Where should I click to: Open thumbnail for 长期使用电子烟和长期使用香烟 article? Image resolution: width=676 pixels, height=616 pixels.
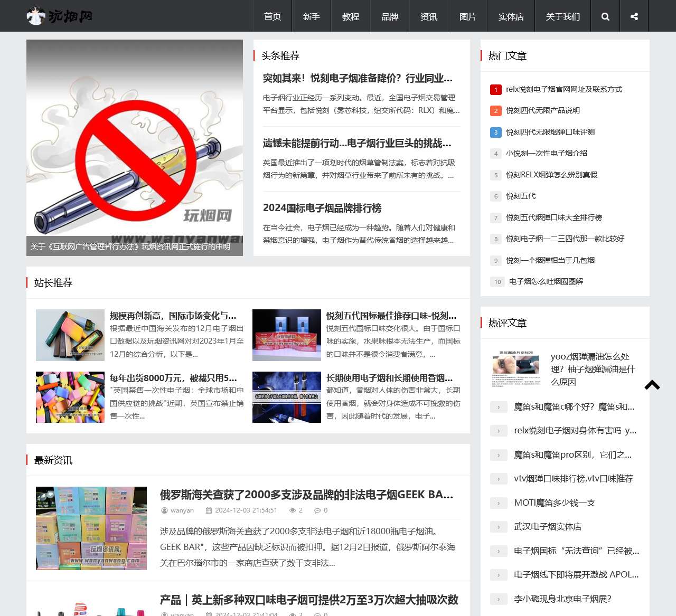pos(287,397)
